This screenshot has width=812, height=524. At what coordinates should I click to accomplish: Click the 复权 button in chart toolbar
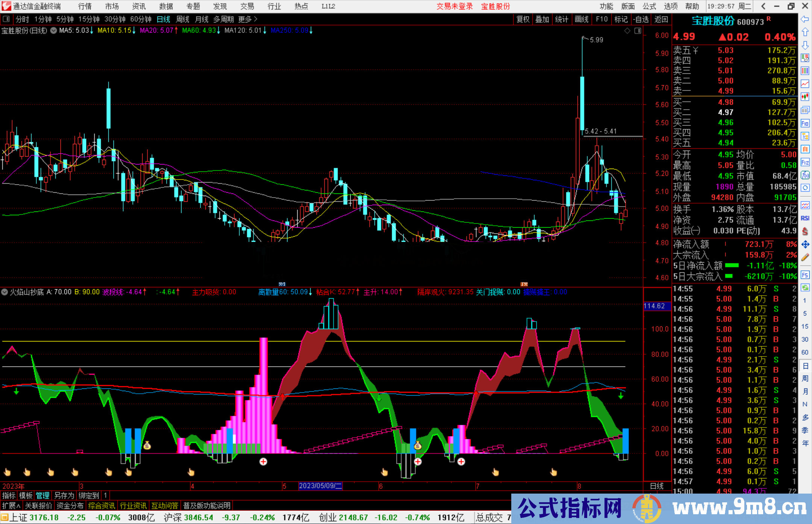coord(523,19)
